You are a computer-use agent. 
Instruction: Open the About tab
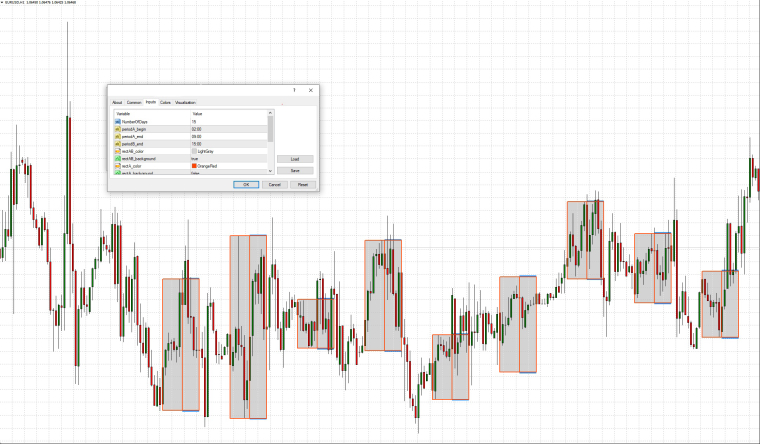117,102
